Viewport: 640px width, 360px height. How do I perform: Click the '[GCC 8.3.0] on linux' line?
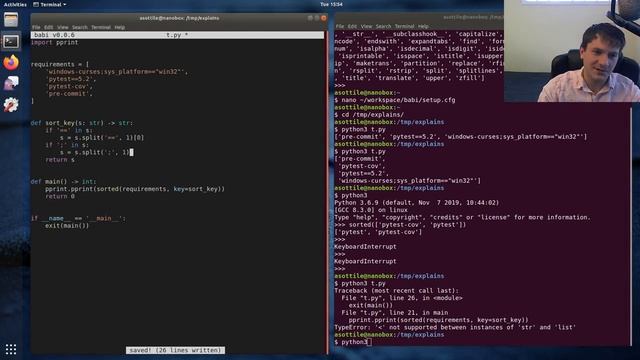[371, 210]
